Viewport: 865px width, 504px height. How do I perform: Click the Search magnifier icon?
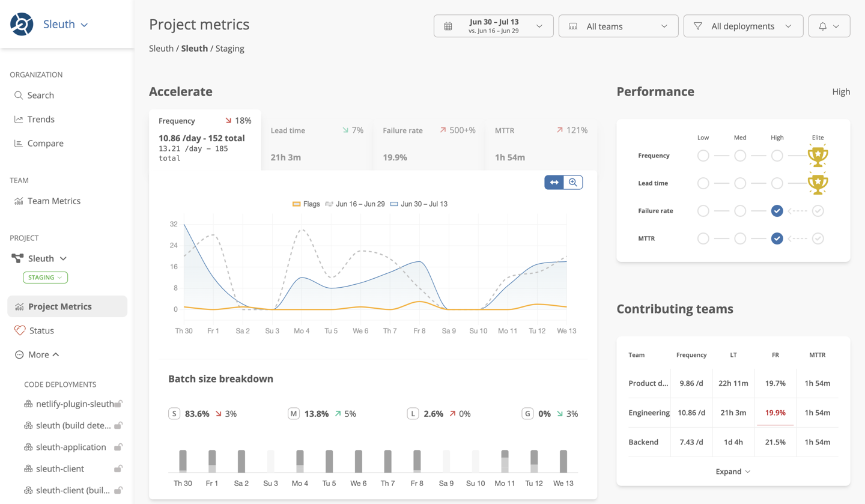19,95
